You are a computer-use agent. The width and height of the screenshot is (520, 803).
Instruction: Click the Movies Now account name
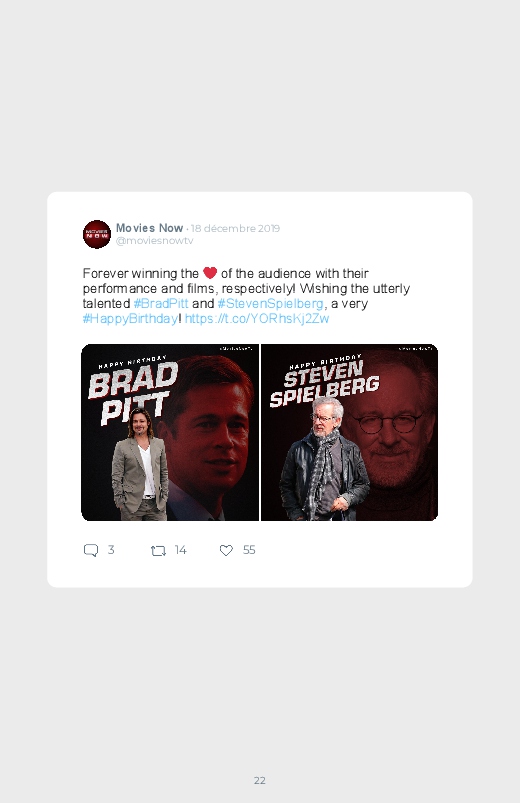[x=149, y=228]
